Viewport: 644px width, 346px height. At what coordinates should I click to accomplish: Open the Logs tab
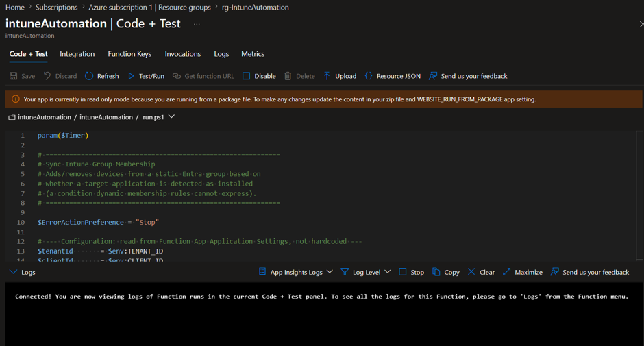[221, 54]
